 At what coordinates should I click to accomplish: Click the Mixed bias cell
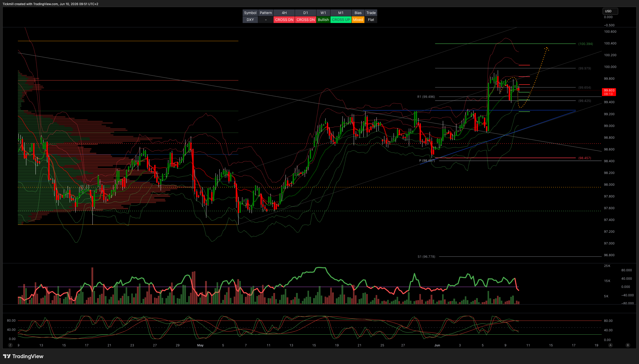[358, 20]
